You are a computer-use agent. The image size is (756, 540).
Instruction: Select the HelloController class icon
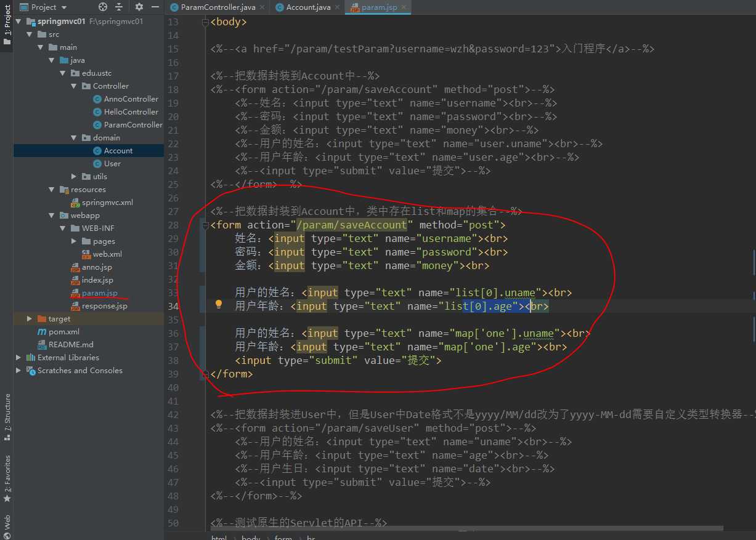(97, 112)
